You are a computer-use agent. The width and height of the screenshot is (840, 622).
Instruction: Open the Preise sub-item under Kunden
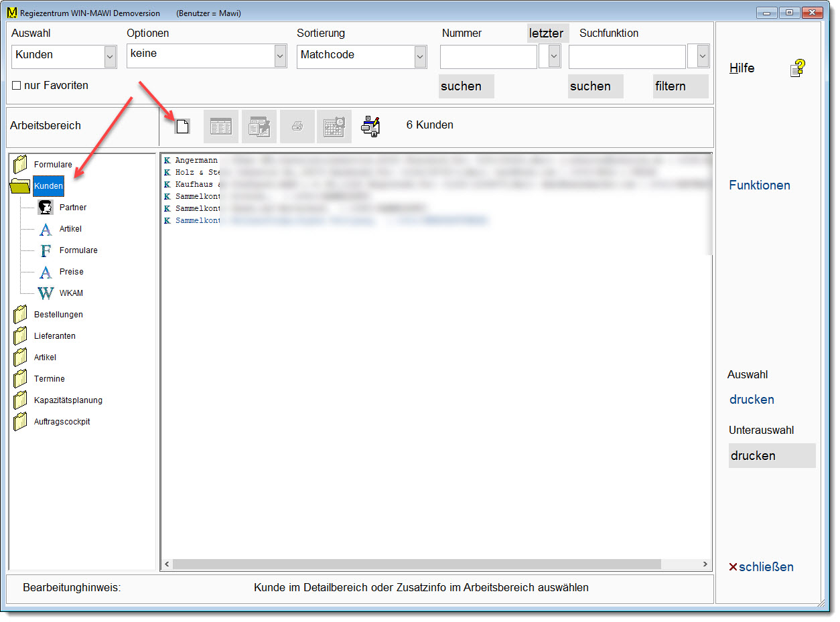[71, 272]
